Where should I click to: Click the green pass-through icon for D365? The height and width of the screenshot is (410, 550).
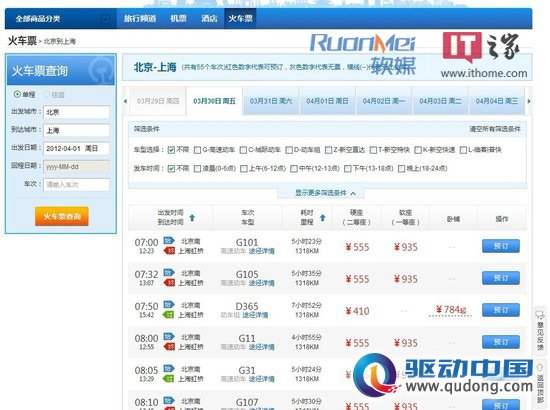(169, 315)
